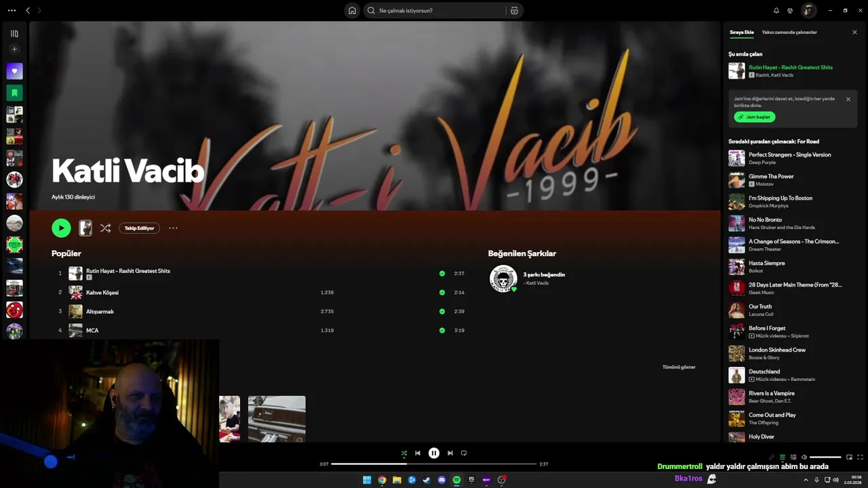The image size is (868, 488).
Task: Open the three-dot app menu at top-left
Action: point(12,10)
